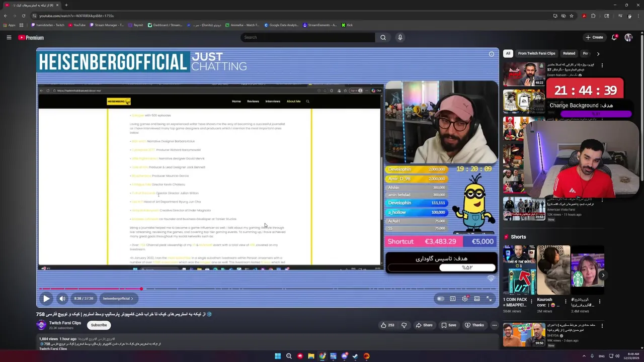Open the browser extensions puzzle icon
This screenshot has width=644, height=362.
pos(593,16)
